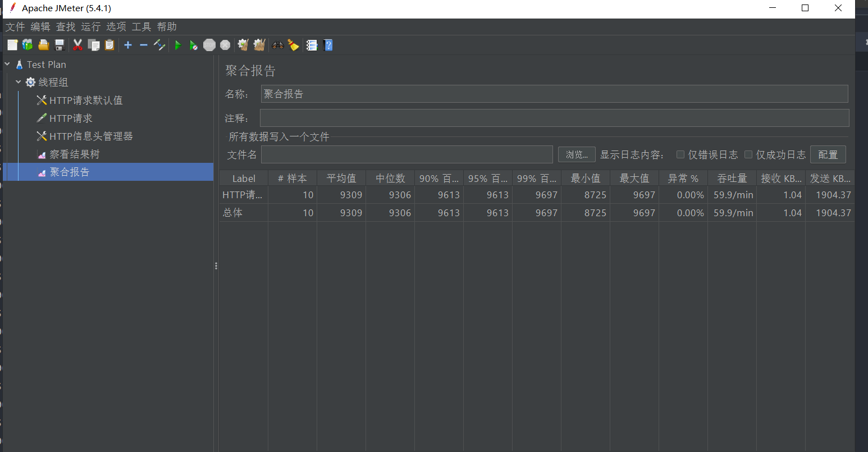Click the Cut scissors icon
The height and width of the screenshot is (452, 868).
(x=77, y=45)
